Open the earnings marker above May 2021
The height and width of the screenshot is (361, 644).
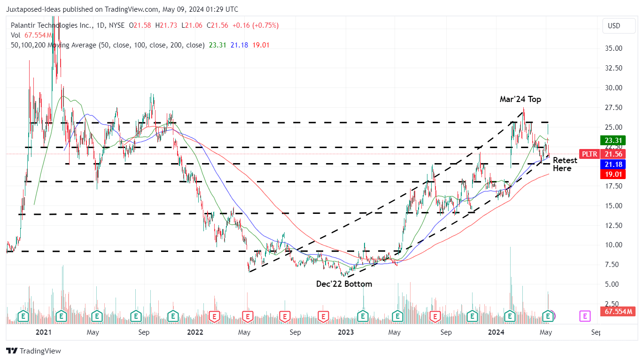pyautogui.click(x=97, y=316)
